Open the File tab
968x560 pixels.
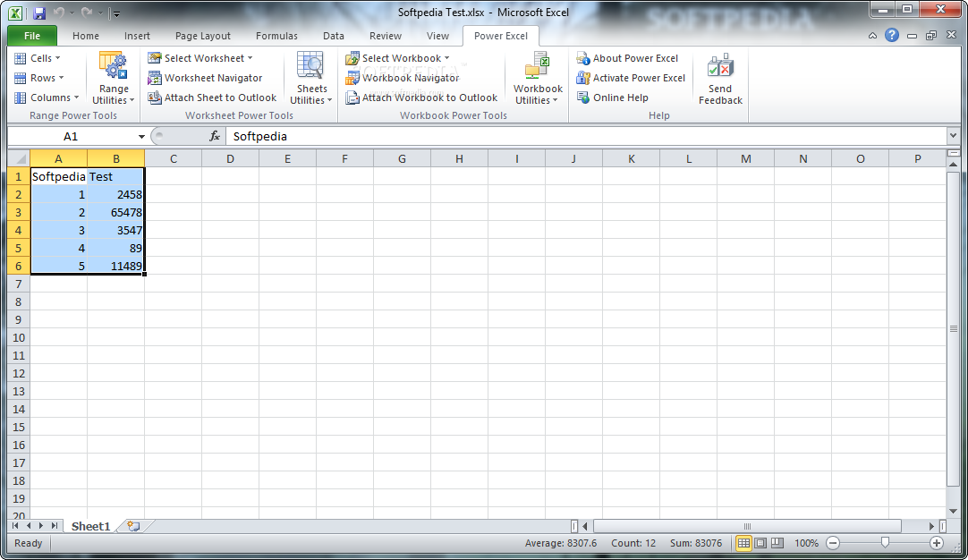coord(32,36)
